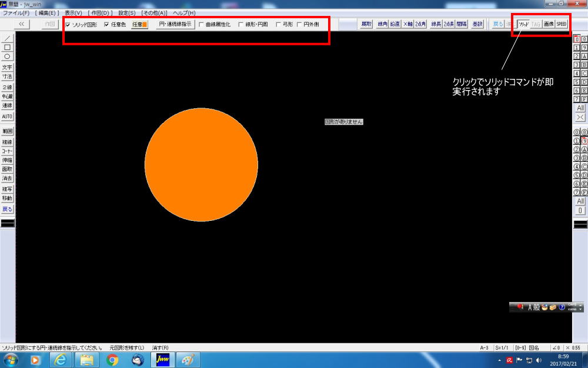Select the 寸法 dimension tool
Screen dimensions: 588x368
[x=7, y=76]
